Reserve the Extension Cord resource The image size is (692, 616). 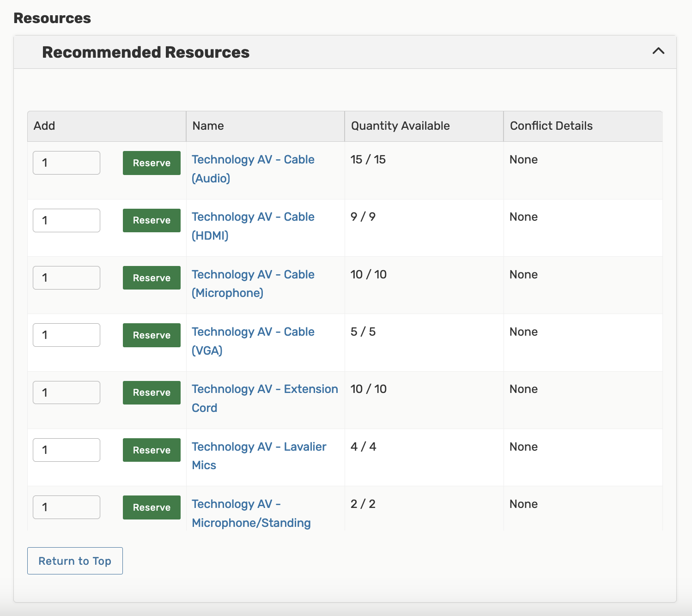(x=152, y=393)
